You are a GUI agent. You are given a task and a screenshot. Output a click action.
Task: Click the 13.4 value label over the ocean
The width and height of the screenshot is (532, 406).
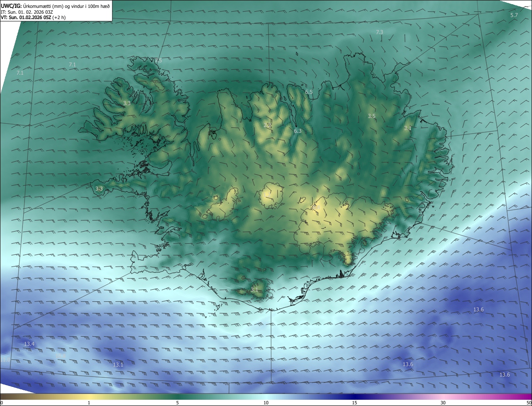pyautogui.click(x=29, y=344)
